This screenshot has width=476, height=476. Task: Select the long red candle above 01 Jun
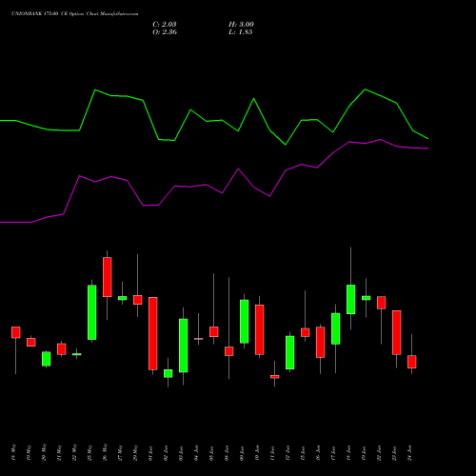pyautogui.click(x=153, y=333)
